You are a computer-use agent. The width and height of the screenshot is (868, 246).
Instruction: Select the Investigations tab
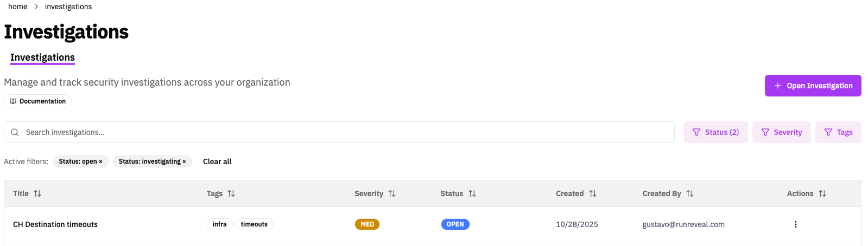[x=42, y=57]
